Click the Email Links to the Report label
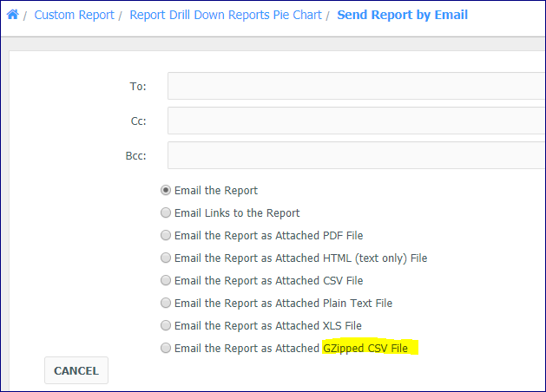Viewport: 546px width, 392px height. click(237, 212)
